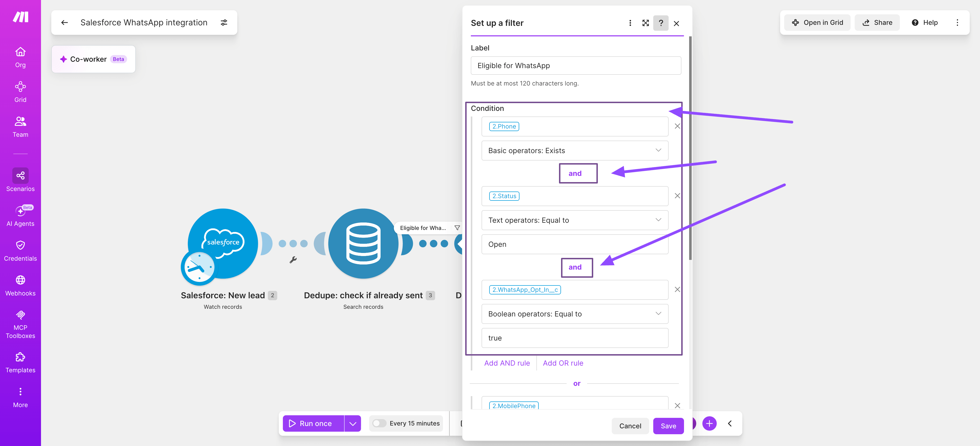Go to the Team section

point(20,127)
